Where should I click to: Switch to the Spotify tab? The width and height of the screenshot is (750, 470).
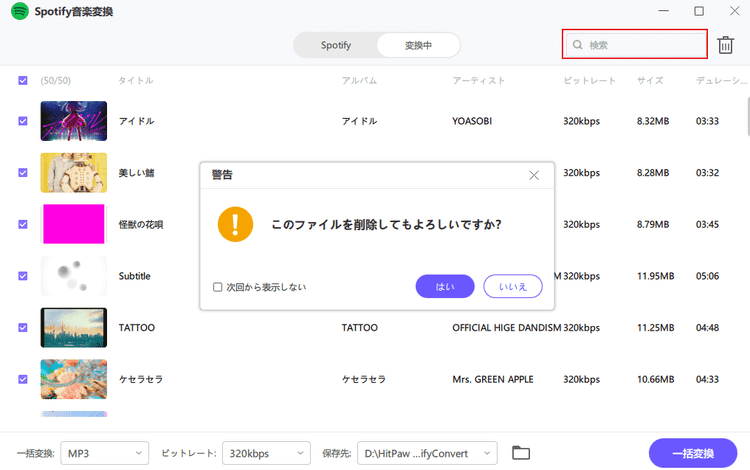coord(336,45)
